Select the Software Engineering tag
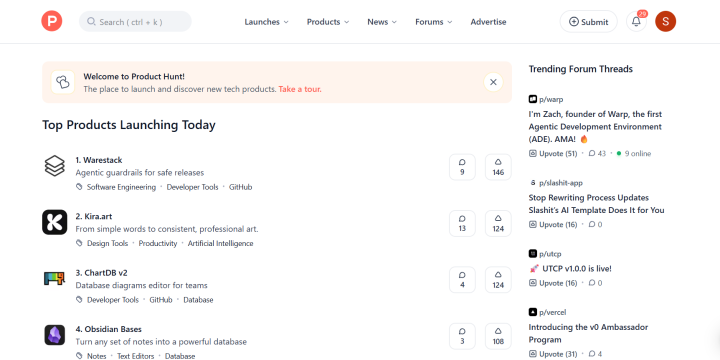 pyautogui.click(x=121, y=187)
